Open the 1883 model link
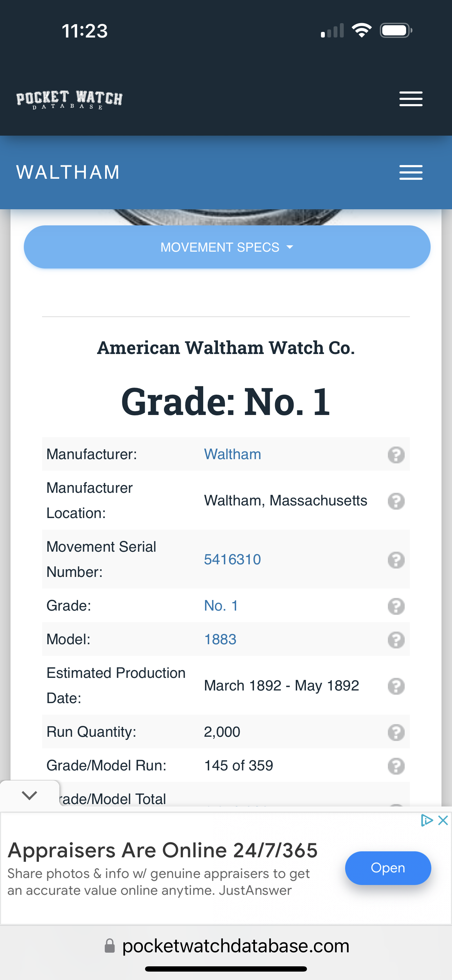Screen dimensions: 452x980 [x=220, y=640]
